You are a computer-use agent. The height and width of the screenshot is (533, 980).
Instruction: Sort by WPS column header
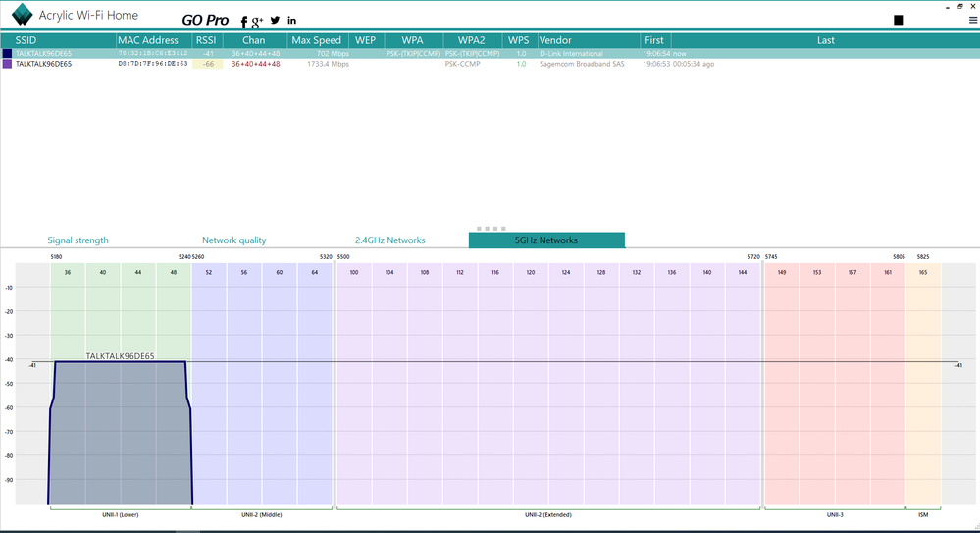point(518,40)
